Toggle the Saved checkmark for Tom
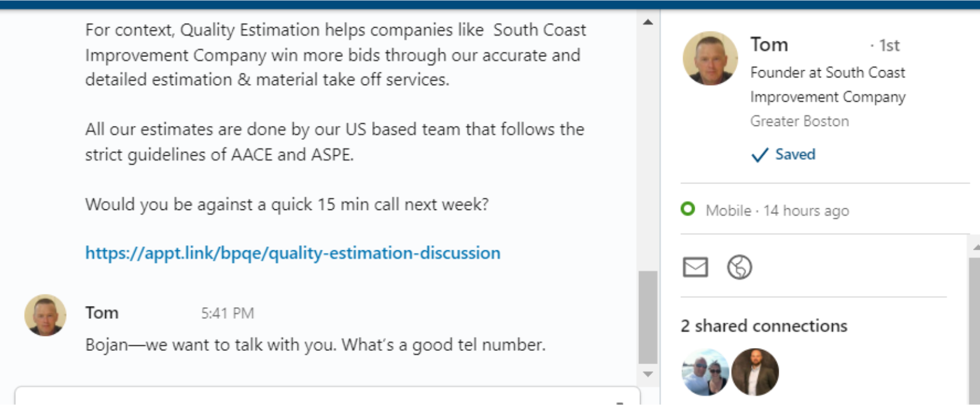This screenshot has height=405, width=980. point(783,154)
